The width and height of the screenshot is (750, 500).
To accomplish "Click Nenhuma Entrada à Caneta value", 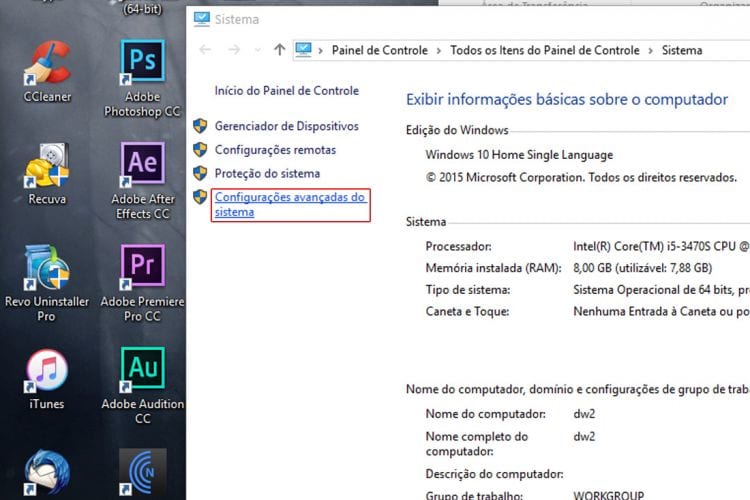I will (661, 311).
